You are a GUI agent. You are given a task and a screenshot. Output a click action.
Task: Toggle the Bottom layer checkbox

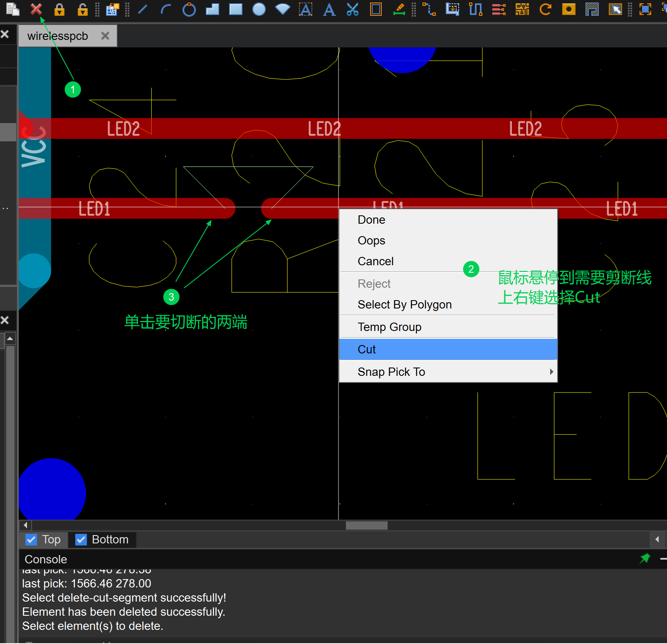(81, 540)
